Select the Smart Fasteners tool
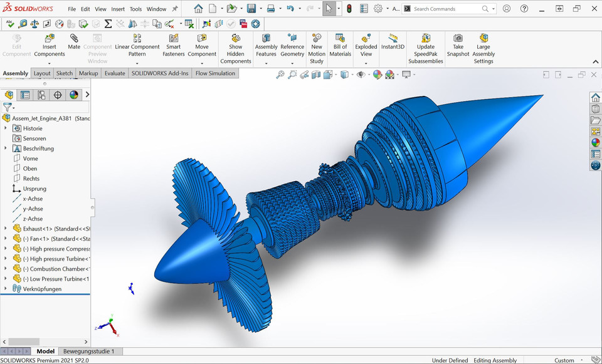This screenshot has height=364, width=602. (x=173, y=44)
